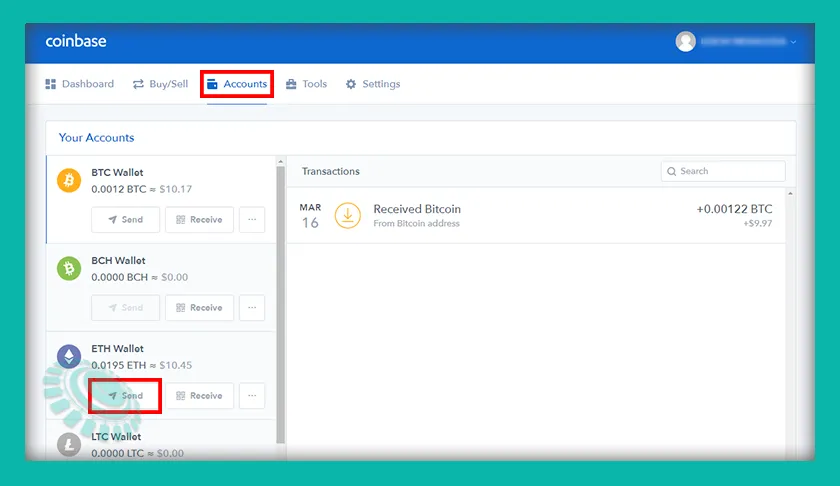Open BTC Wallet more options menu
Image resolution: width=840 pixels, height=486 pixels.
tap(252, 220)
